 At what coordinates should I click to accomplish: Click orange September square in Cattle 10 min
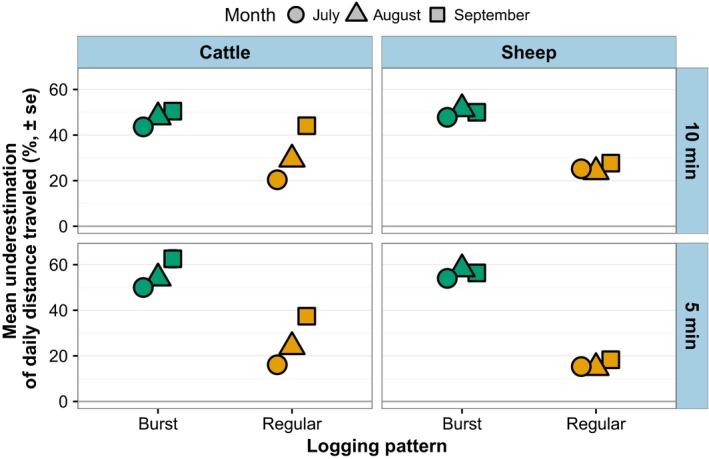307,126
